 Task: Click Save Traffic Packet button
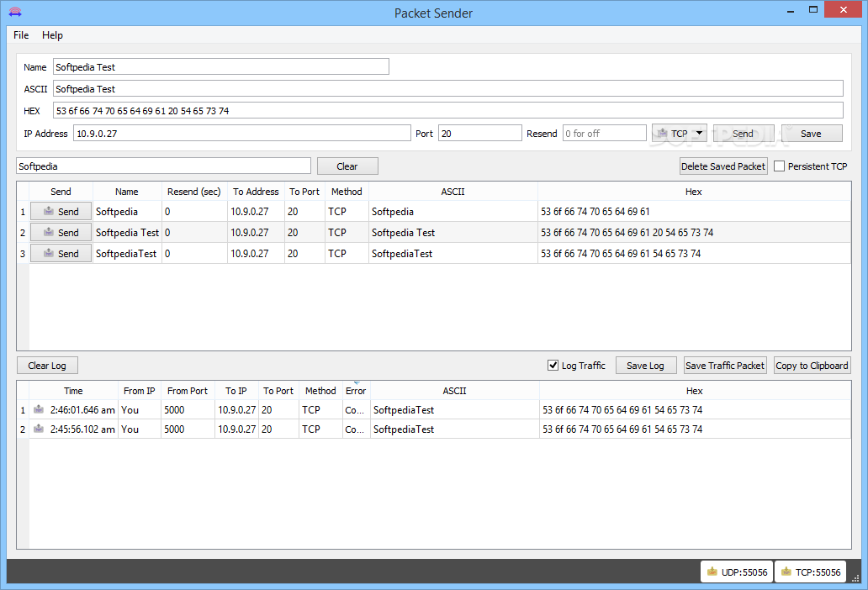coord(725,365)
